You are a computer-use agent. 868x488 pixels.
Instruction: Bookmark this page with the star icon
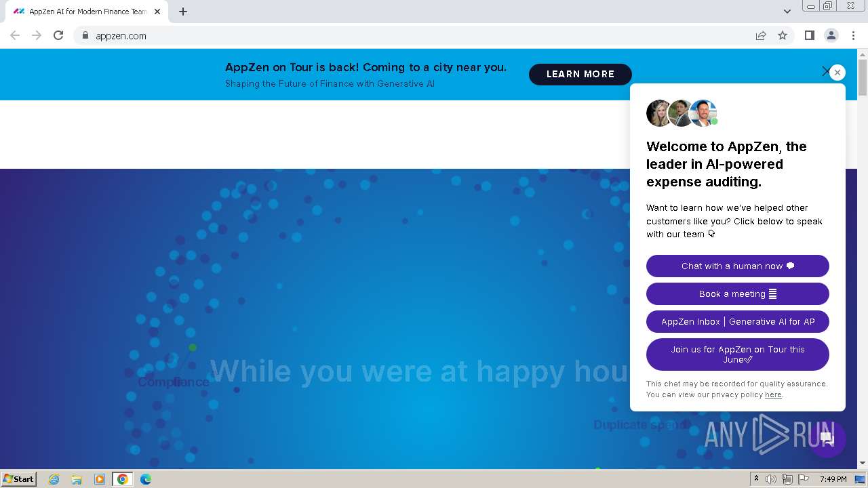click(783, 35)
